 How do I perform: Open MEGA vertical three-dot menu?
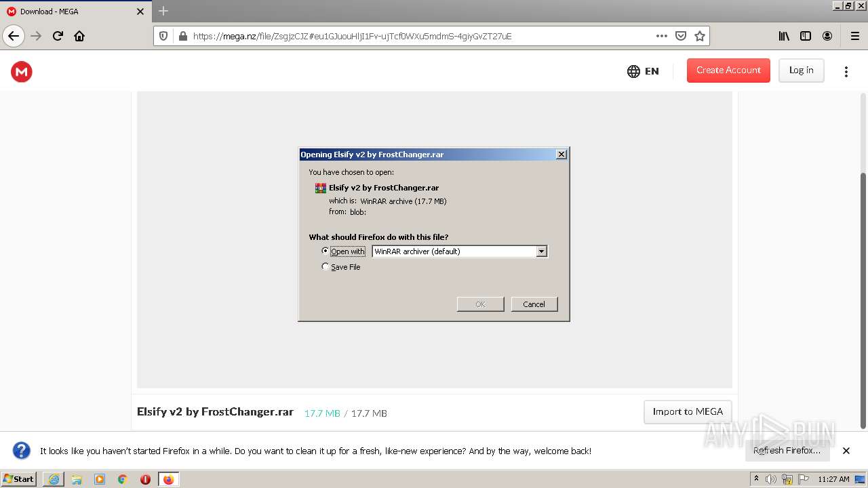pos(846,71)
